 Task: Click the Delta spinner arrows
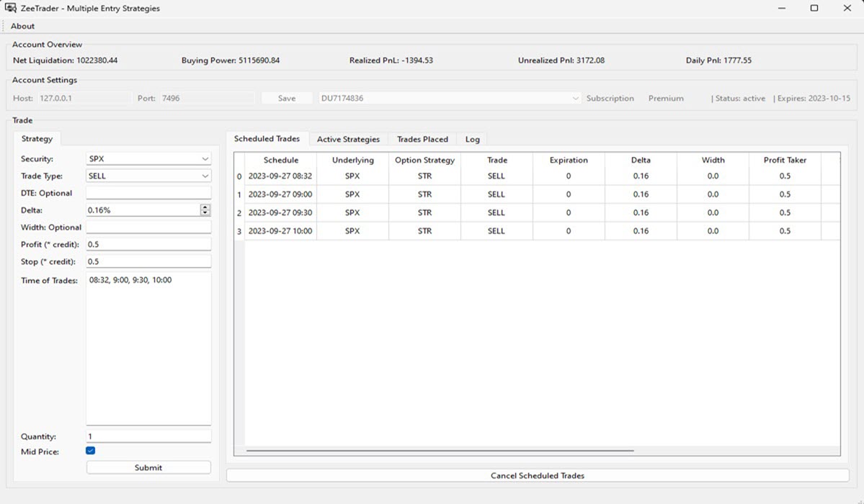point(205,210)
